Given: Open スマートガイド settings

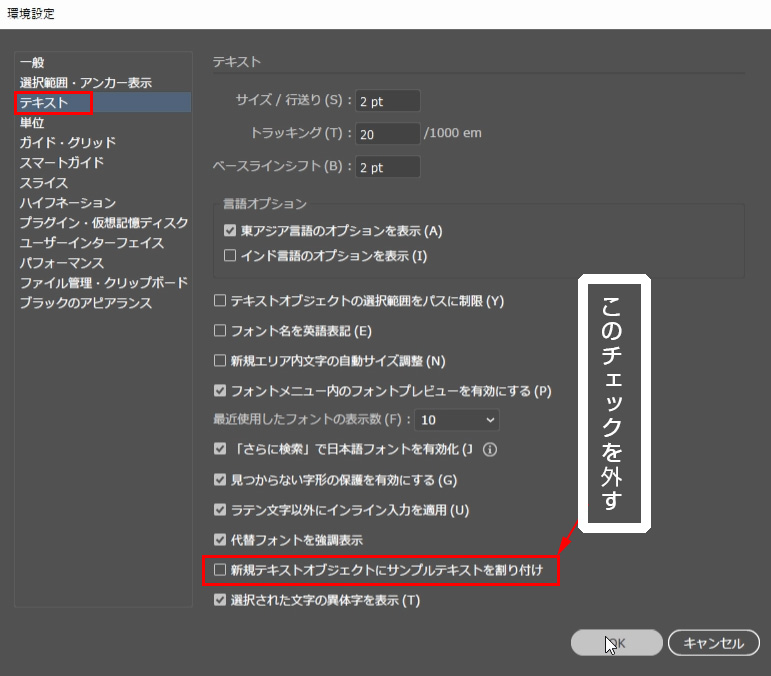Looking at the screenshot, I should coord(62,163).
